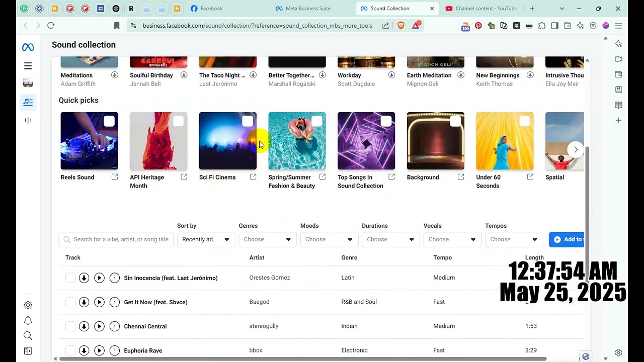Open the Durations filter dropdown

pos(391,239)
